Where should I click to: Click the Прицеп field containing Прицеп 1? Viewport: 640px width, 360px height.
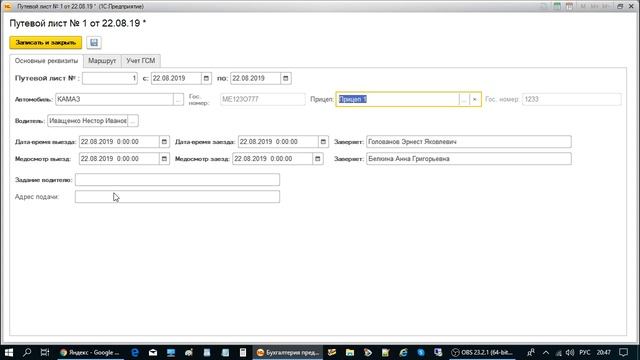point(398,99)
